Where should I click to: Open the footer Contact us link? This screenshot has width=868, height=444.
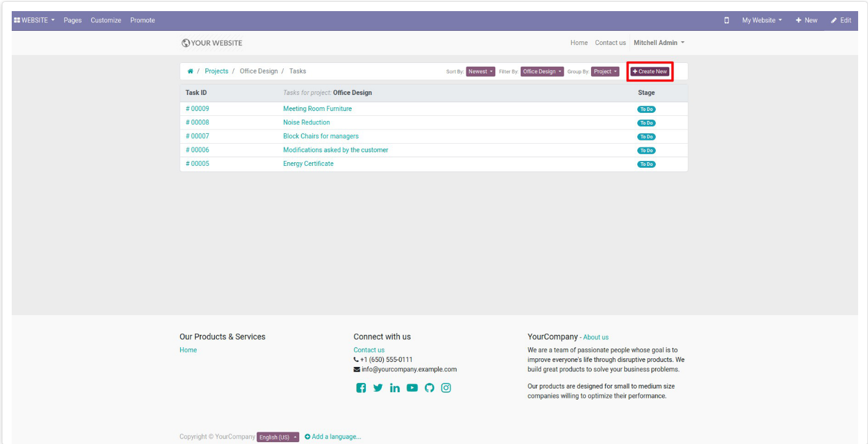point(369,350)
